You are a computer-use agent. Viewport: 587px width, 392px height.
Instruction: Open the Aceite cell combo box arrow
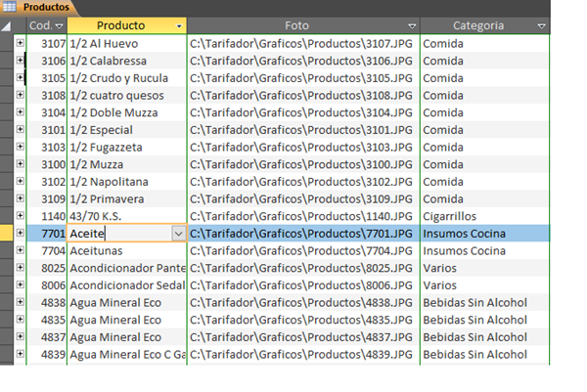(177, 234)
